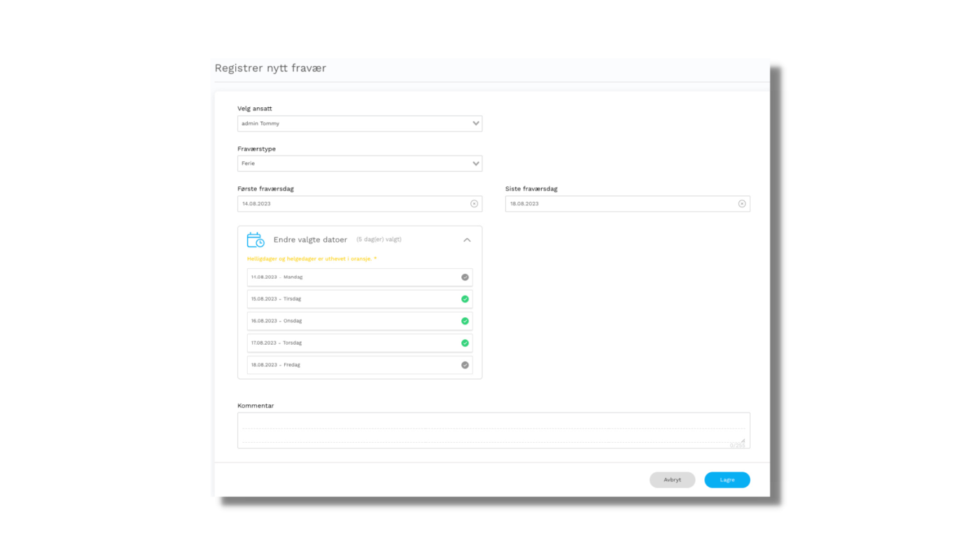Screen dimensions: 980x552
Task: Deselect the Tirsdag green checkmark
Action: click(x=465, y=299)
